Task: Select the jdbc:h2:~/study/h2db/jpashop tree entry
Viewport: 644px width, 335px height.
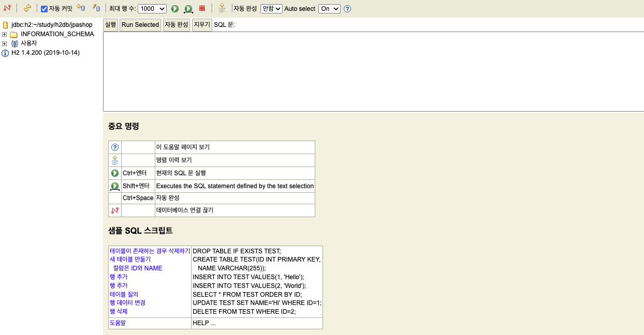Action: tap(52, 25)
